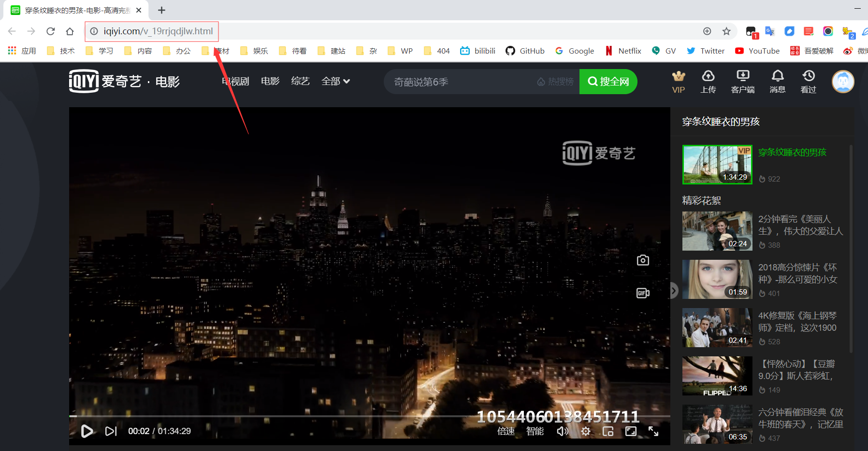868x451 pixels.
Task: Click the playlist scrollbar
Action: (851, 249)
